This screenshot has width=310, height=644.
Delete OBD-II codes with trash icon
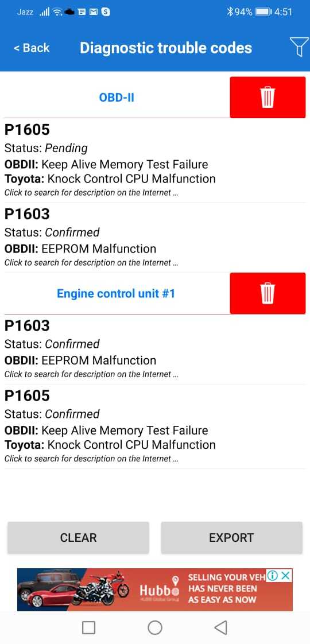tap(268, 98)
